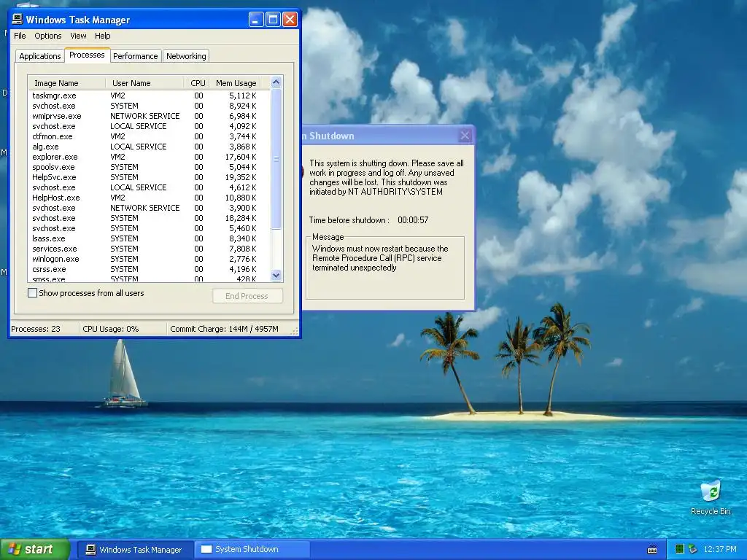Maximize the Windows Task Manager window

coord(273,20)
